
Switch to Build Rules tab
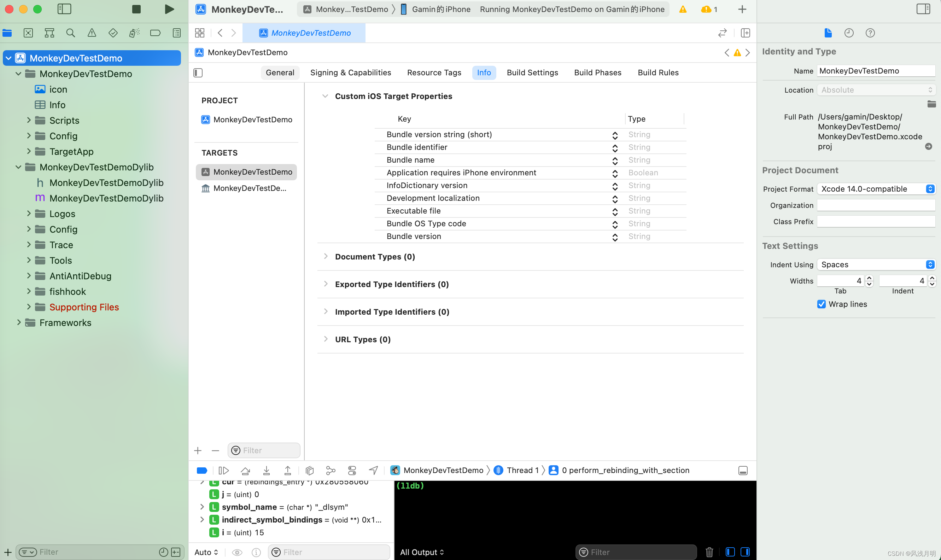[658, 72]
